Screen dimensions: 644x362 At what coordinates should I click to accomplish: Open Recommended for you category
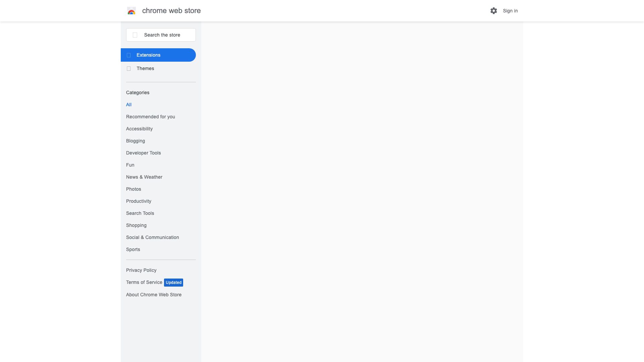click(150, 117)
